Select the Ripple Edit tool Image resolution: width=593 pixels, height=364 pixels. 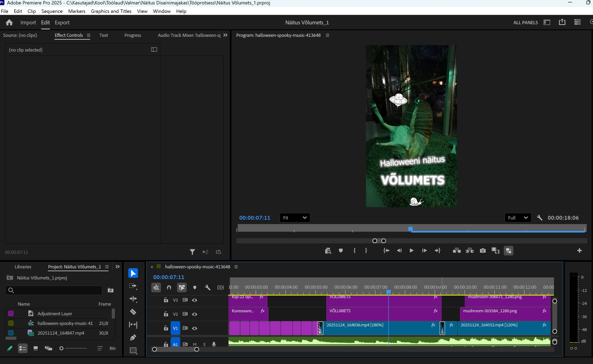click(x=133, y=299)
